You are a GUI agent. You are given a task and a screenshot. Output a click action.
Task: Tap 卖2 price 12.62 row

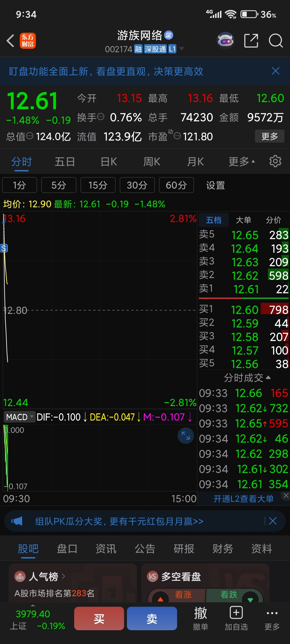pos(244,275)
